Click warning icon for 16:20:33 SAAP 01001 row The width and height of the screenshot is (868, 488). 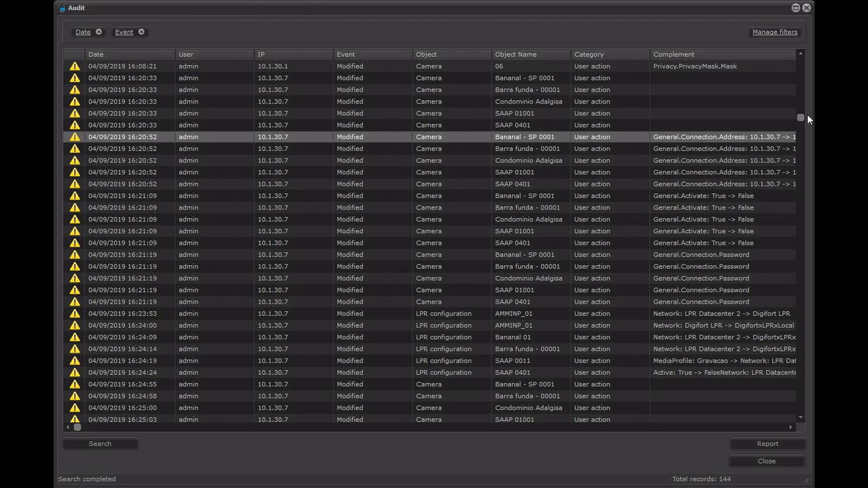tap(75, 113)
